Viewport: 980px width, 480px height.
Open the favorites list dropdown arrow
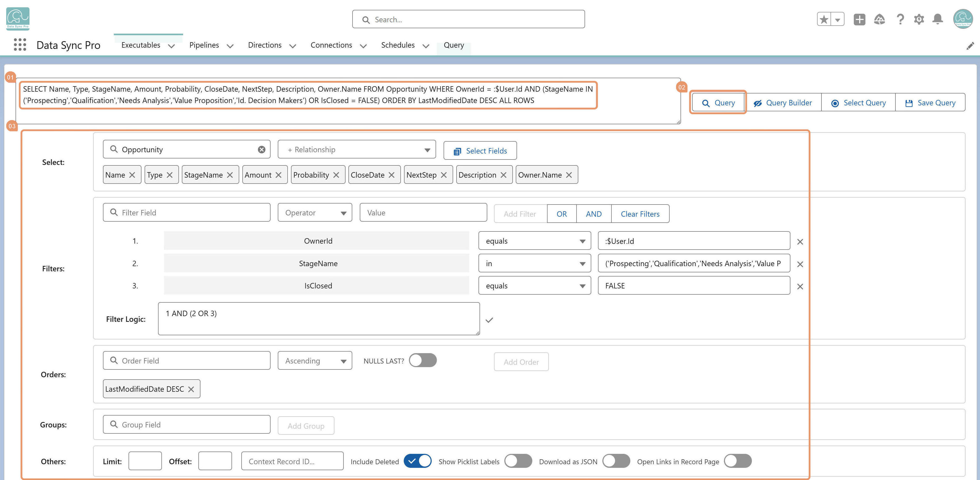click(x=837, y=19)
